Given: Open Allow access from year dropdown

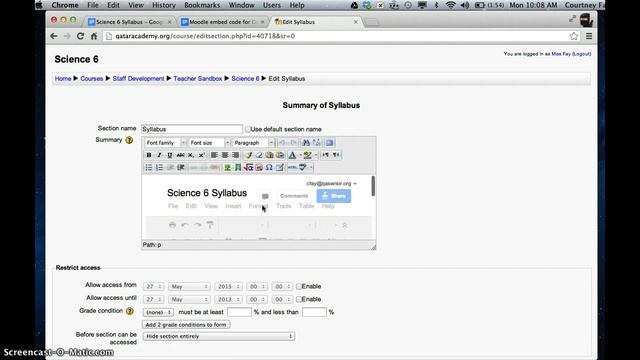Looking at the screenshot, I should coord(228,287).
